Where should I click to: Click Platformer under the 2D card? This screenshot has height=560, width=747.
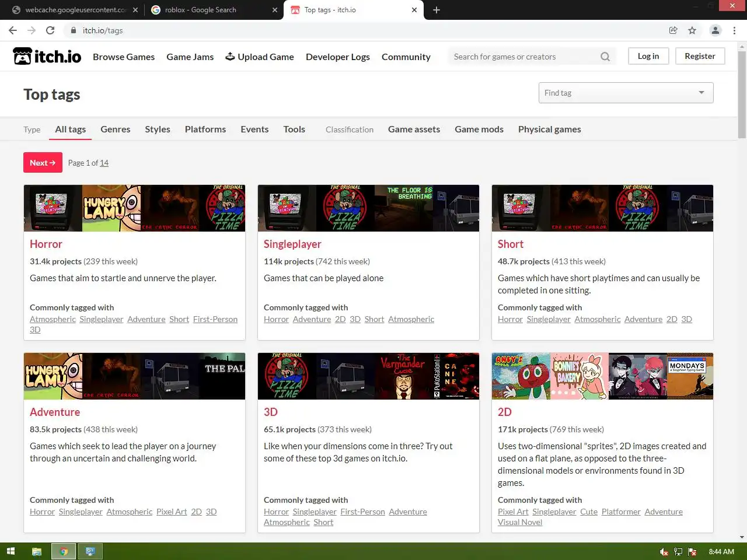621,512
